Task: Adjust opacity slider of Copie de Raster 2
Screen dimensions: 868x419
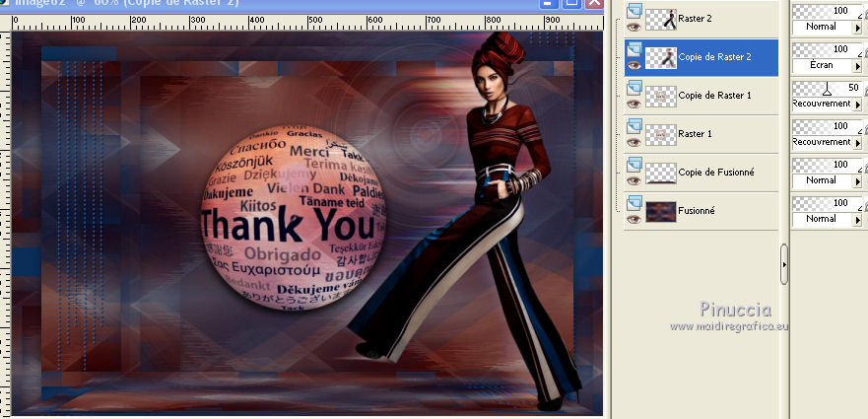Action: click(x=828, y=50)
